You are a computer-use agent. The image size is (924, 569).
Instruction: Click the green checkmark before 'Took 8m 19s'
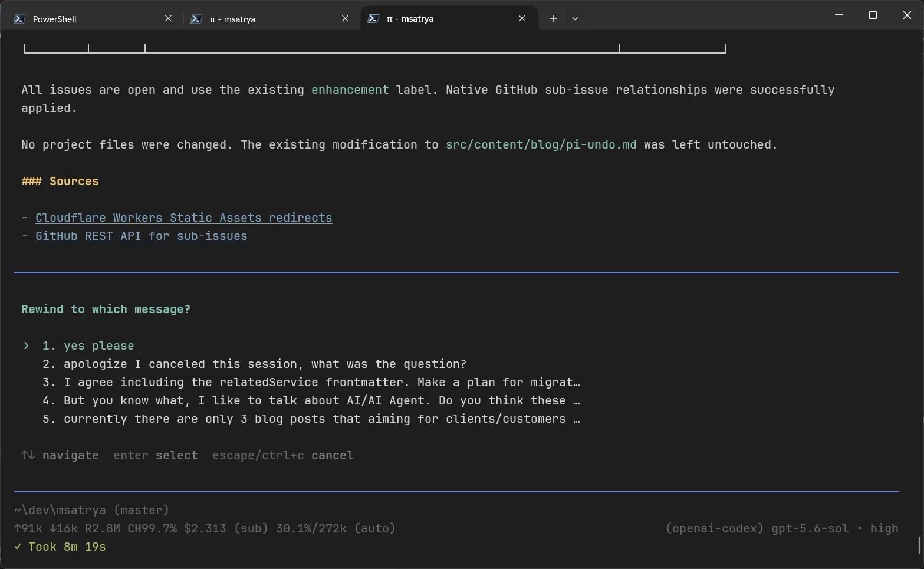pos(18,547)
